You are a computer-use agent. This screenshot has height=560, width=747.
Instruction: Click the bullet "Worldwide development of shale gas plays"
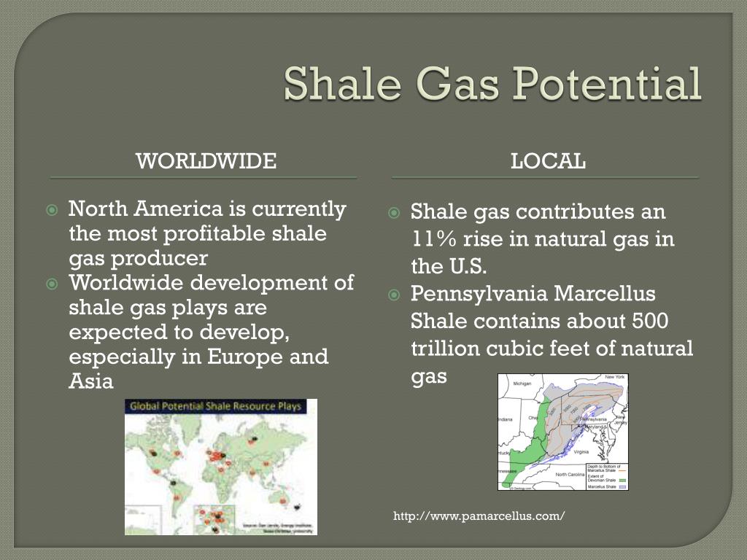(211, 332)
